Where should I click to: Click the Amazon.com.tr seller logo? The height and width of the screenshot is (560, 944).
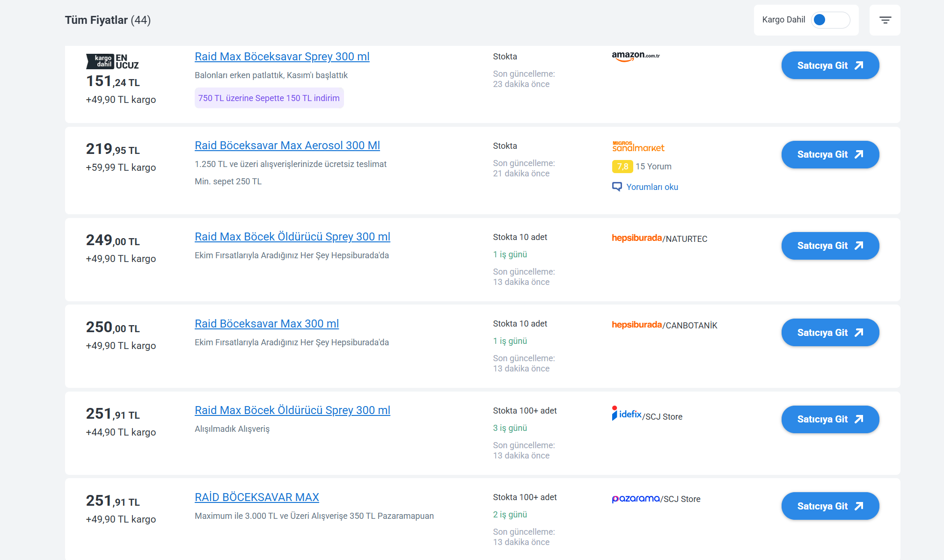click(x=636, y=56)
